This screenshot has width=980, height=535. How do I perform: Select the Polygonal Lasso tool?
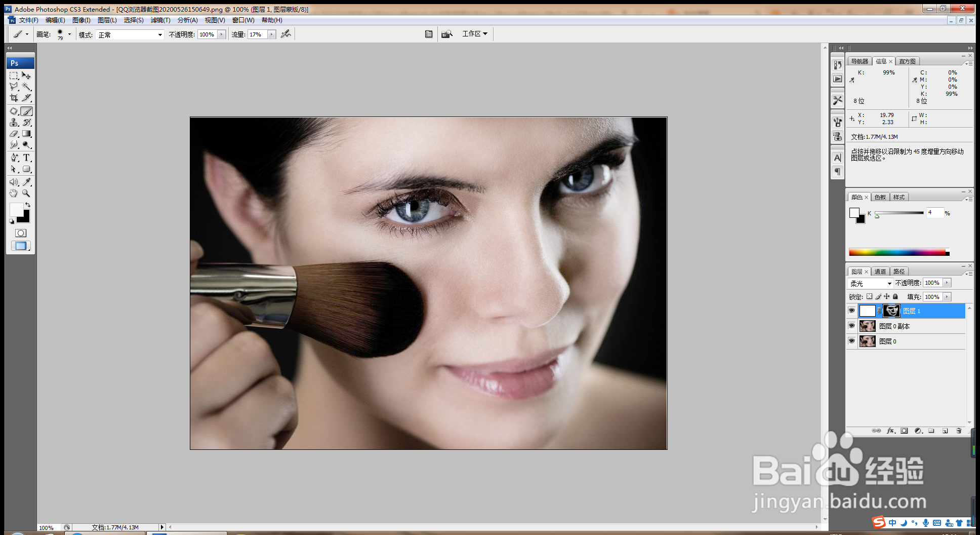tap(14, 87)
